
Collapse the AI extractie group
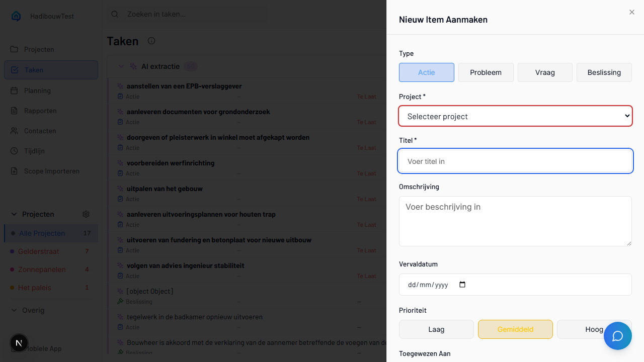click(121, 66)
